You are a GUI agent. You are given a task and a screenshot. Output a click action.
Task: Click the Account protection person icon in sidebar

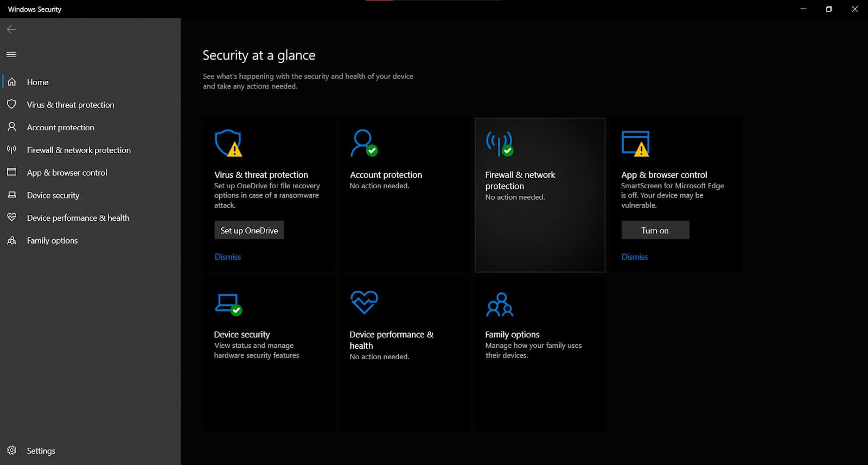[11, 127]
